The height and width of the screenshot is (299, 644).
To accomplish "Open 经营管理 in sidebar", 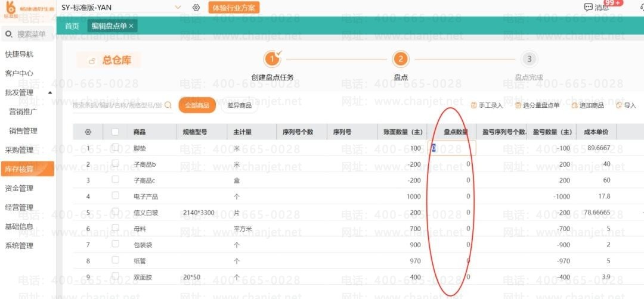I will point(19,207).
